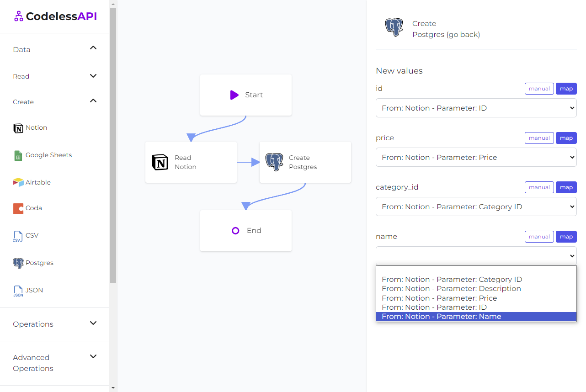The height and width of the screenshot is (392, 586).
Task: Select the Airtable icon in sidebar
Action: 18,182
